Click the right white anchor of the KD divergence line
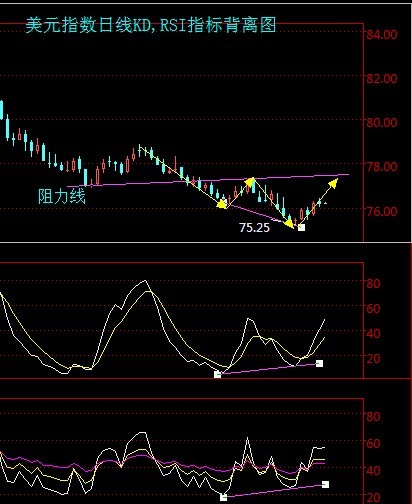This screenshot has height=504, width=412. tap(319, 363)
